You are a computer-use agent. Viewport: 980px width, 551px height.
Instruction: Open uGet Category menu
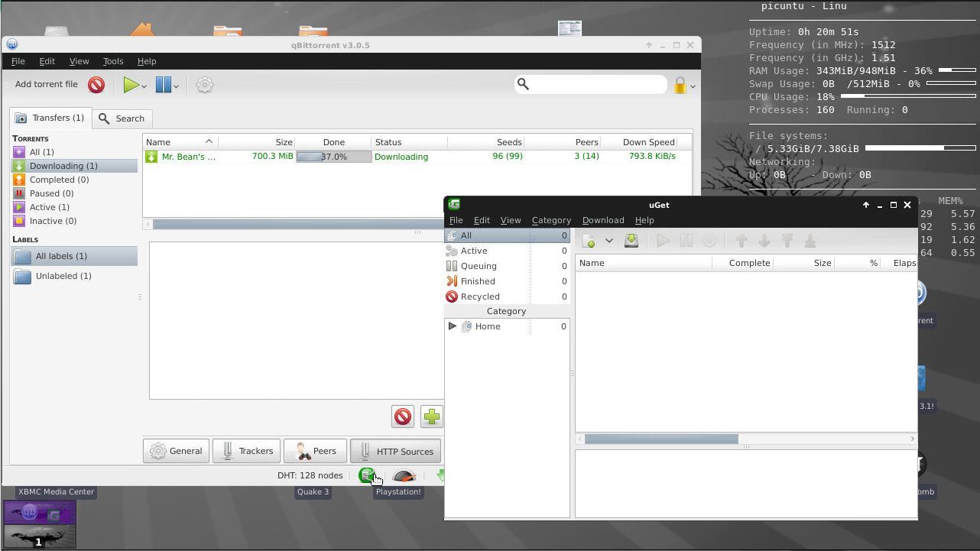click(551, 220)
